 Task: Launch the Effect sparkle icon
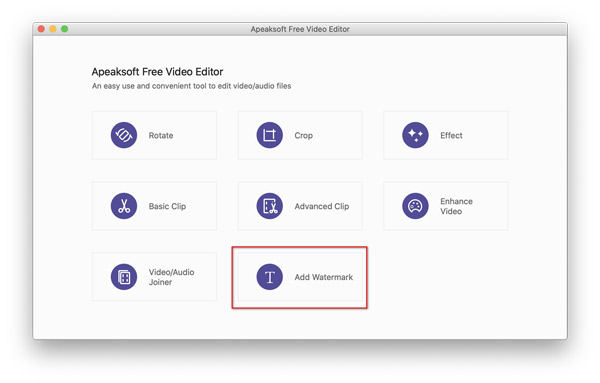[x=415, y=135]
